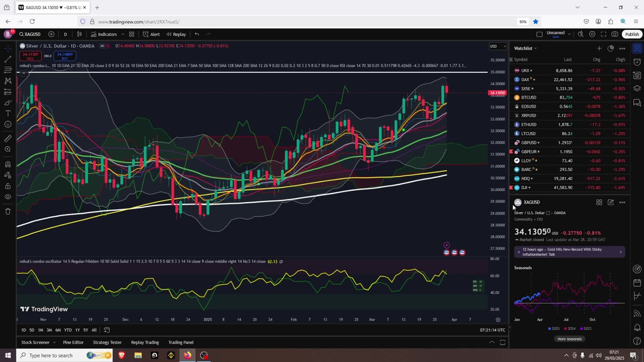Select the trend line drawing tool
The height and width of the screenshot is (362, 644).
point(8,59)
